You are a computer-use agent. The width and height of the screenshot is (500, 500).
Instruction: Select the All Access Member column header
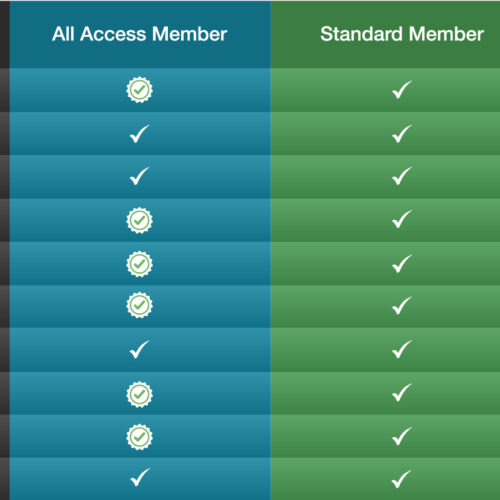[x=140, y=34]
